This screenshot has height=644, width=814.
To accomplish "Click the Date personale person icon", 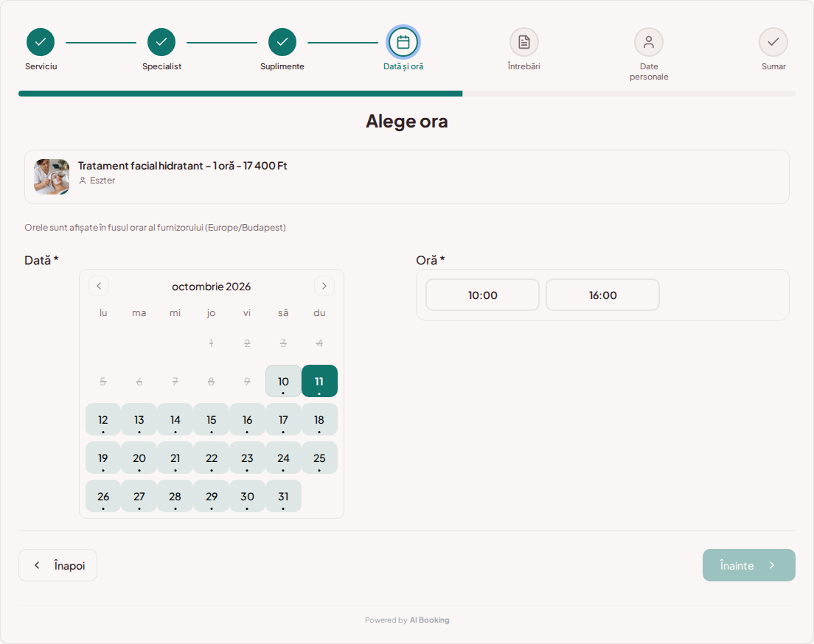I will pos(649,42).
